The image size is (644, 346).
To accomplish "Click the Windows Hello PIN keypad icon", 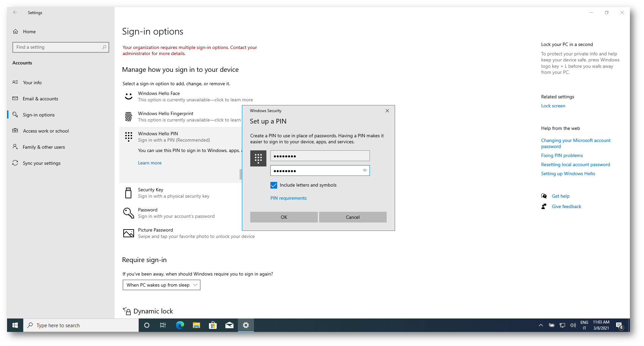I will coord(129,137).
